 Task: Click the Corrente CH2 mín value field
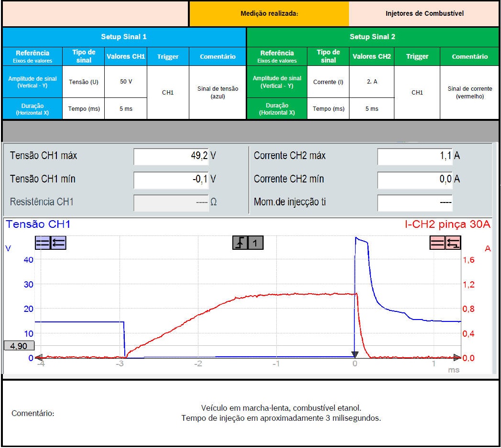coord(415,179)
